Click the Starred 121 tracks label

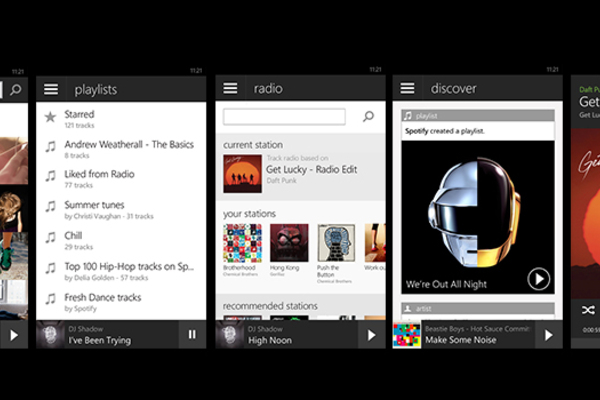tap(79, 126)
